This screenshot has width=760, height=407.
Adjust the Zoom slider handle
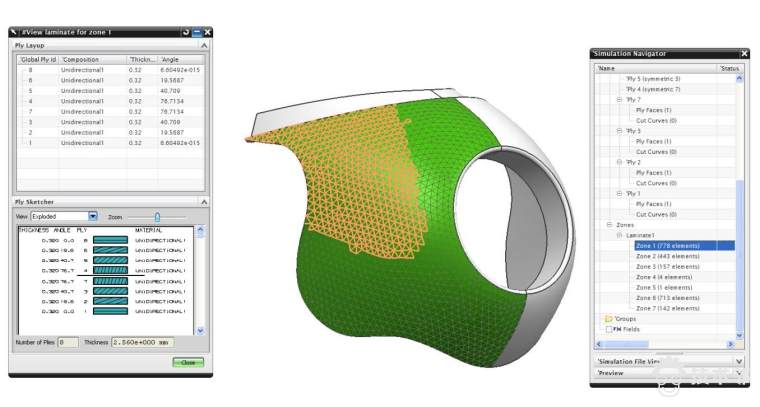tap(157, 216)
